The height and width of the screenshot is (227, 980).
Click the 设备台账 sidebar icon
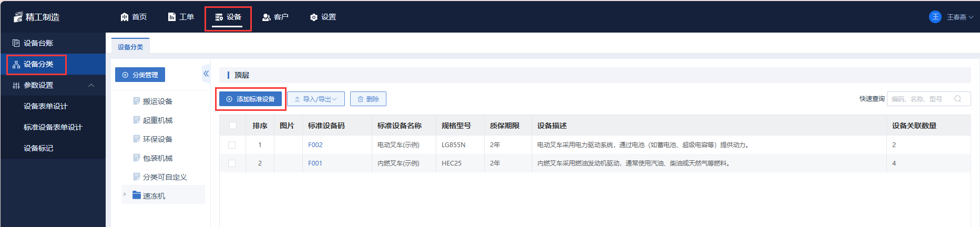tap(16, 43)
